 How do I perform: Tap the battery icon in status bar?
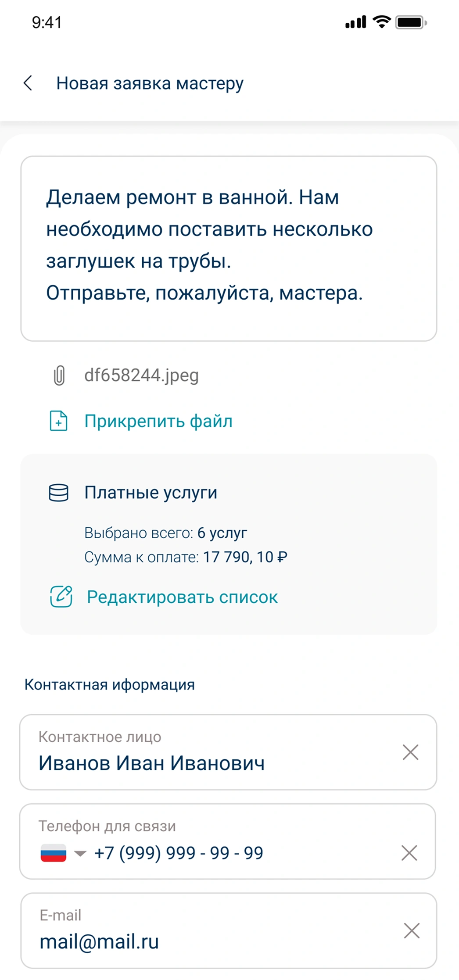pyautogui.click(x=411, y=22)
